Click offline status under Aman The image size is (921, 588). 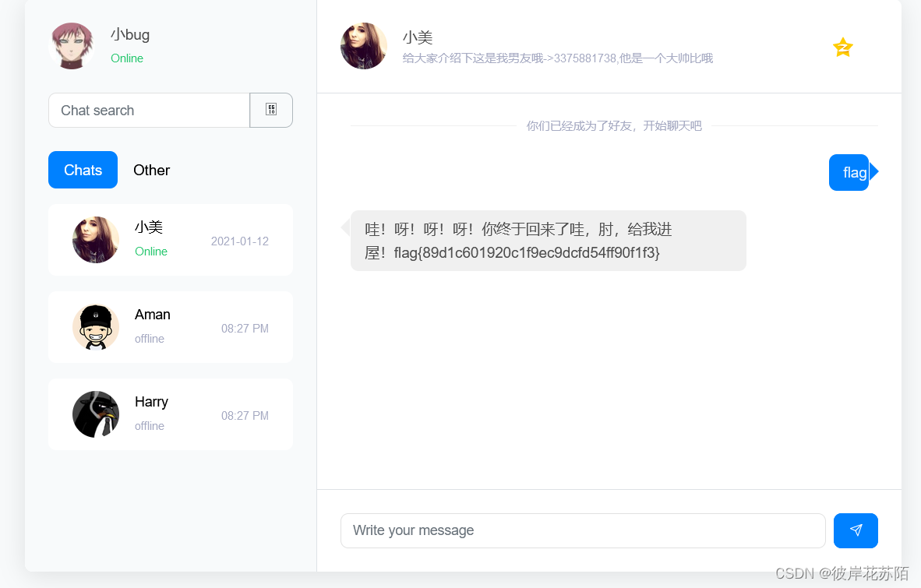click(149, 339)
